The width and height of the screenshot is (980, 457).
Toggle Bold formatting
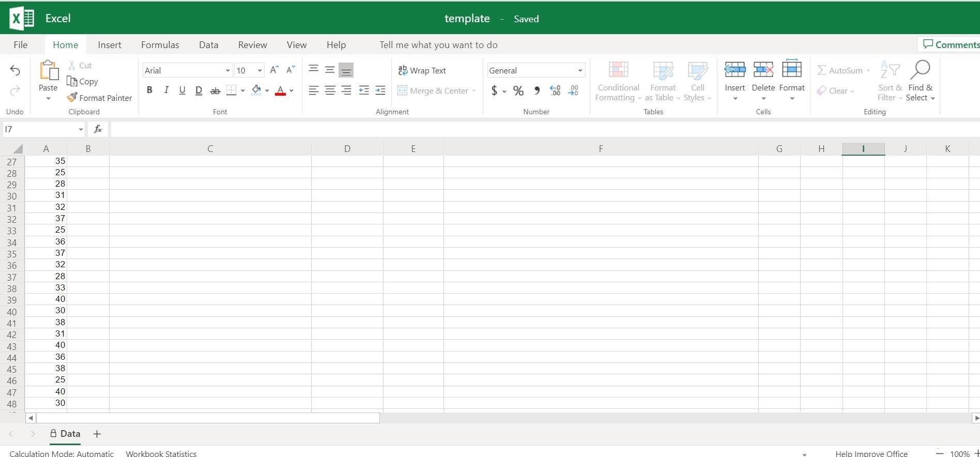point(149,90)
